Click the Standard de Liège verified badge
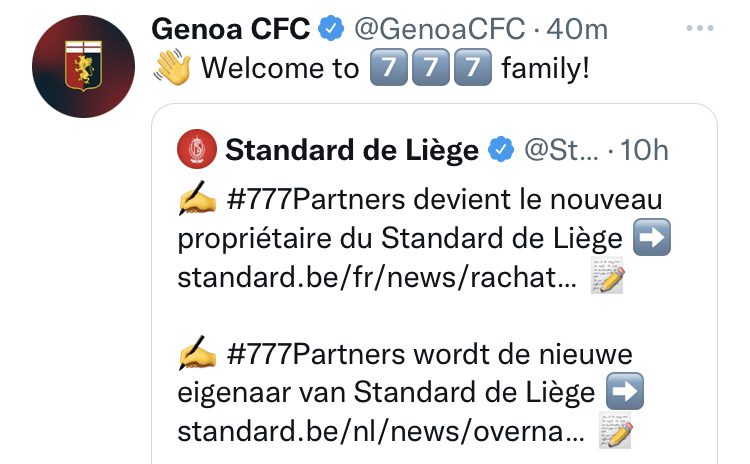Image resolution: width=750 pixels, height=464 pixels. 501,149
